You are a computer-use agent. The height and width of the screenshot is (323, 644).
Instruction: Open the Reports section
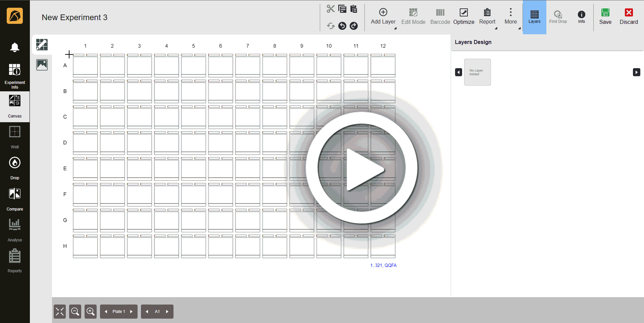15,261
